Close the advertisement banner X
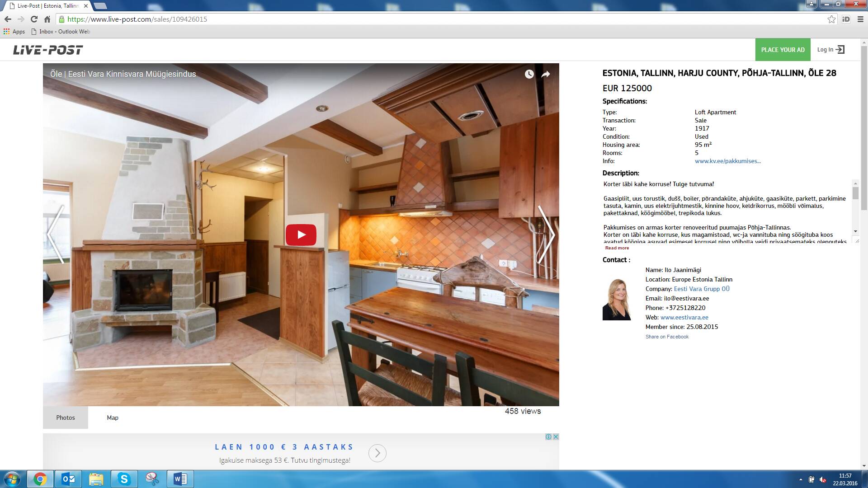 coord(556,436)
